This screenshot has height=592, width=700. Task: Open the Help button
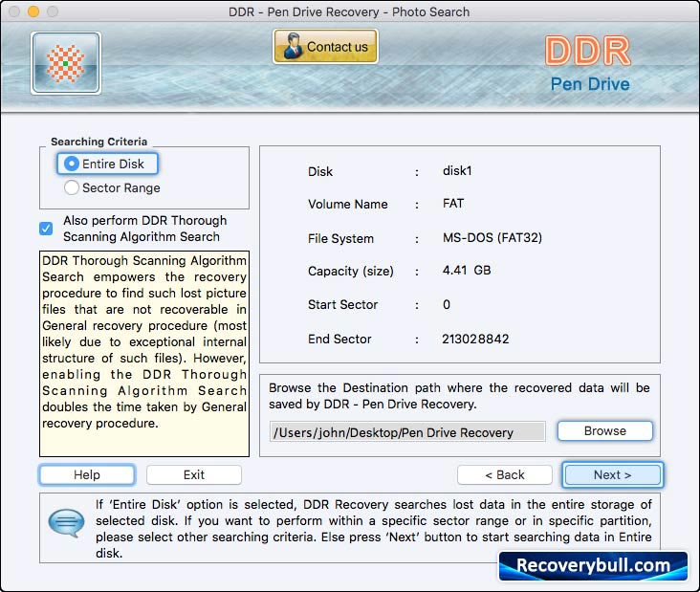point(87,474)
